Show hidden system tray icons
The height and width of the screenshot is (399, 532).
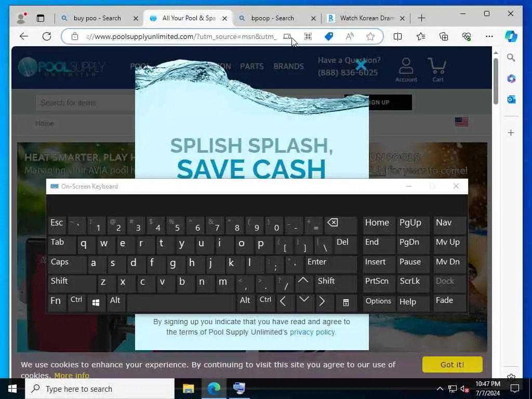(x=440, y=389)
